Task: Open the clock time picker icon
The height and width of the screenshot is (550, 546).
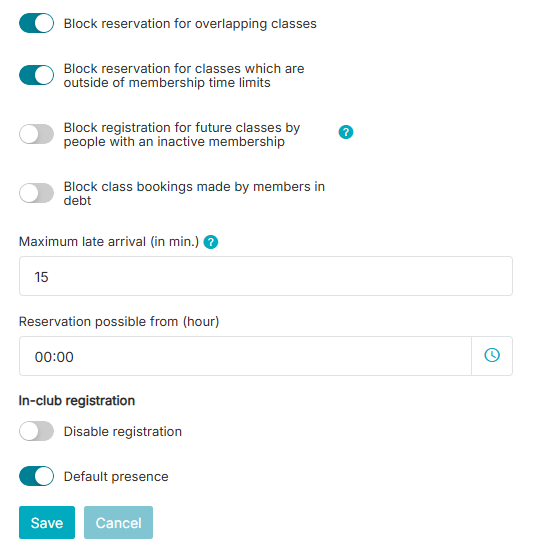Action: coord(492,356)
